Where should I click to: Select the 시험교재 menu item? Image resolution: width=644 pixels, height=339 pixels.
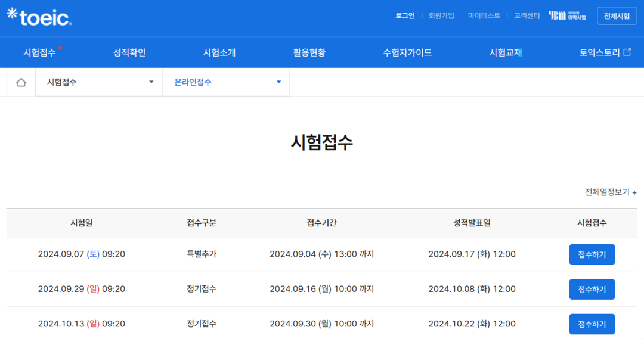pyautogui.click(x=506, y=52)
